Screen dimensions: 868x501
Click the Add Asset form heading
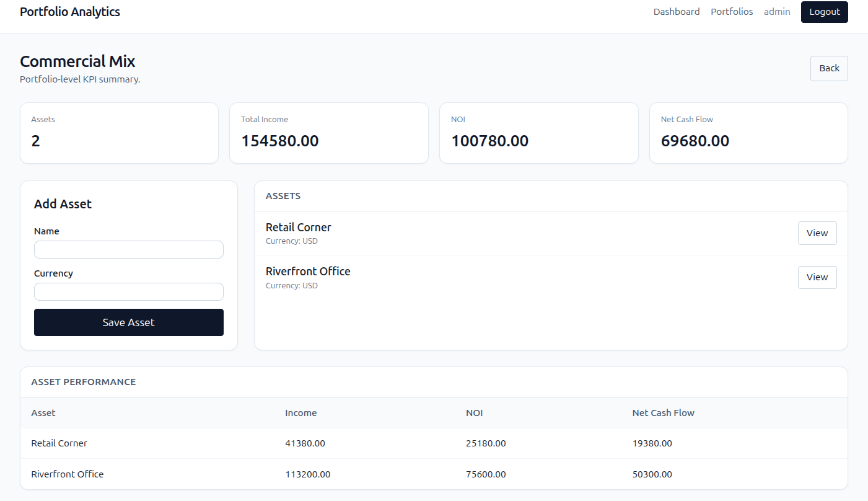click(63, 204)
